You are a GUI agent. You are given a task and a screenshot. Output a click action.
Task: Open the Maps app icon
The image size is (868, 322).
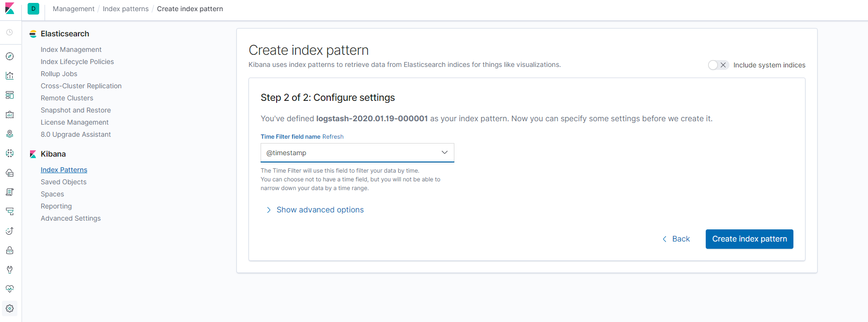(x=10, y=134)
